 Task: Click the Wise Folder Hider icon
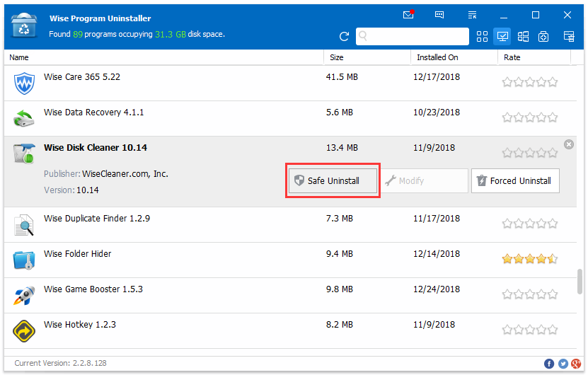coord(24,260)
